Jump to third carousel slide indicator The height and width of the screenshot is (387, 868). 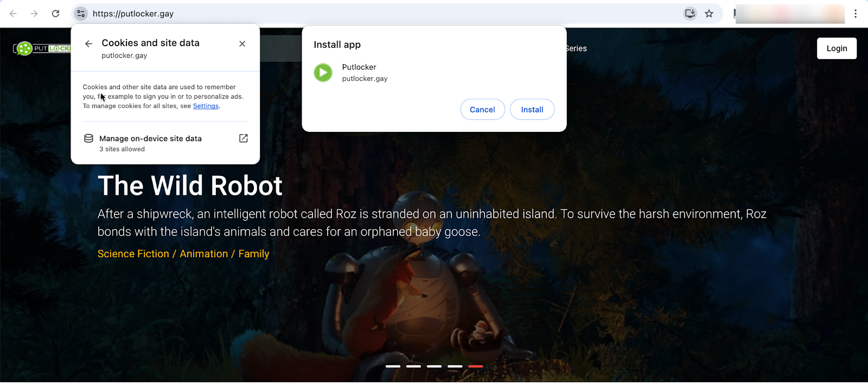click(x=434, y=366)
